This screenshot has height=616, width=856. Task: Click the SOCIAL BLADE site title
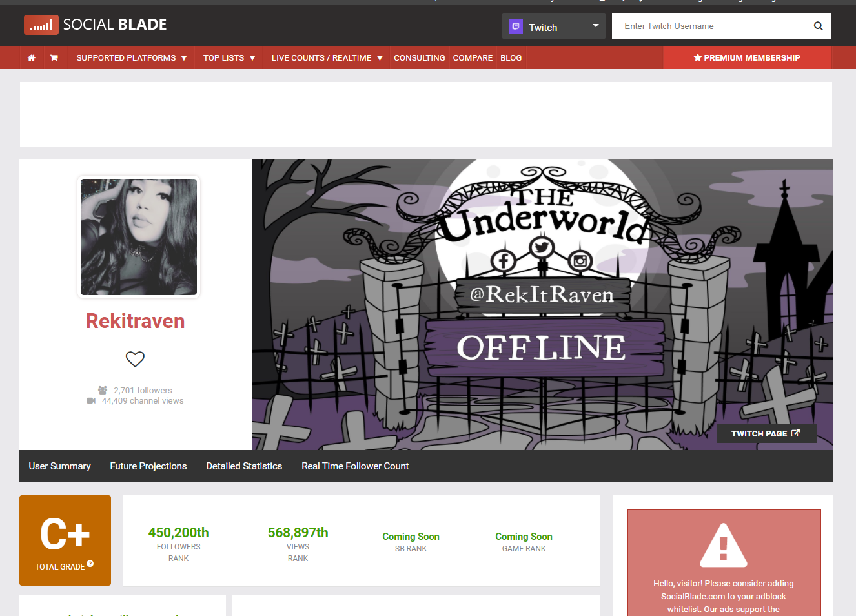tap(115, 25)
